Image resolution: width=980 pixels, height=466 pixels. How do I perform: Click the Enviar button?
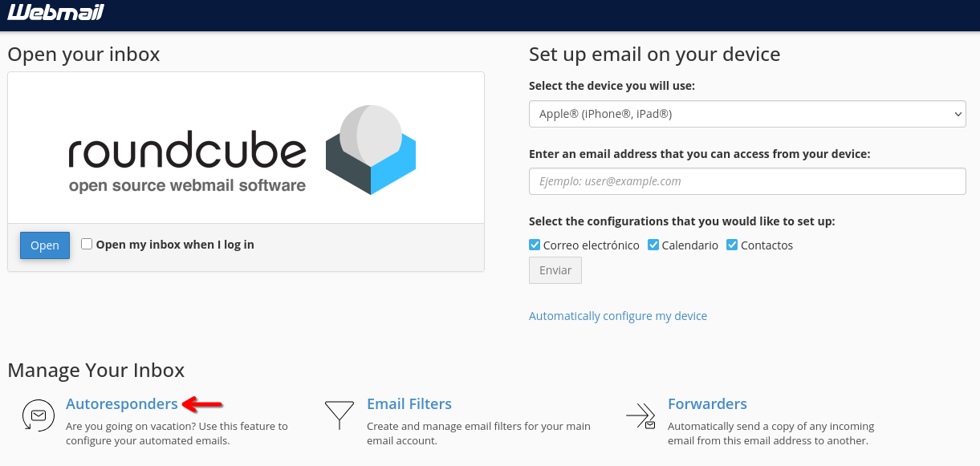pyautogui.click(x=555, y=270)
